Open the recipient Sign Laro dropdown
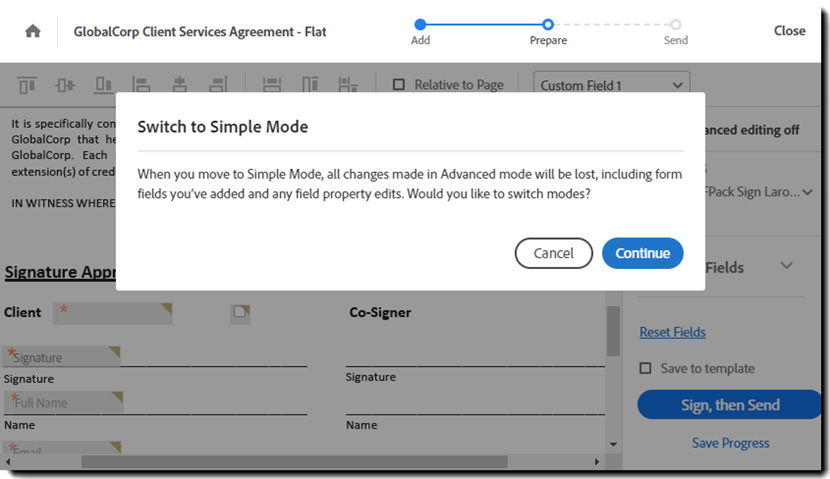The width and height of the screenshot is (830, 479). (x=808, y=191)
